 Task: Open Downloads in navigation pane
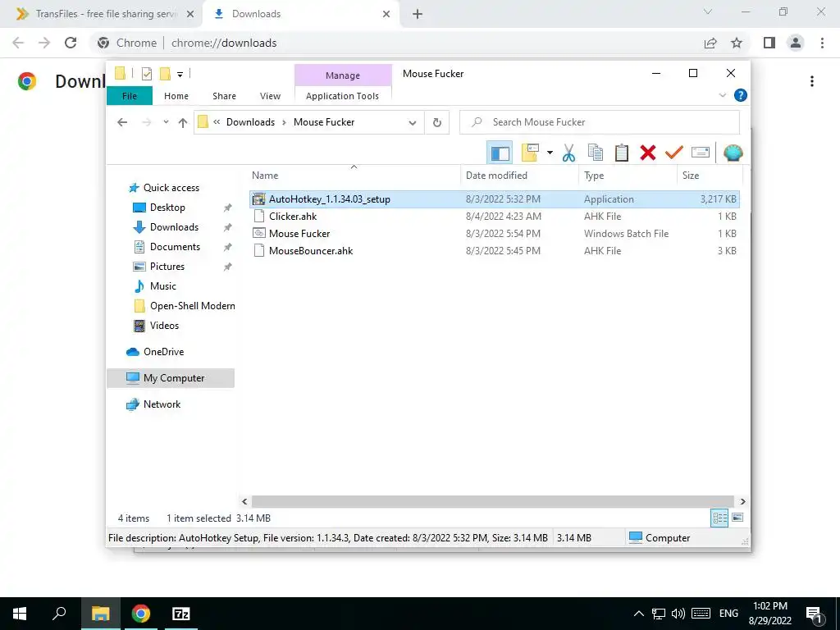tap(174, 227)
